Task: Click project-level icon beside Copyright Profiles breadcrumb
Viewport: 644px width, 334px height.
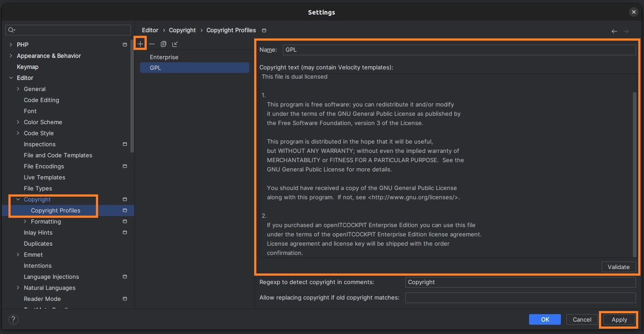Action: (264, 30)
